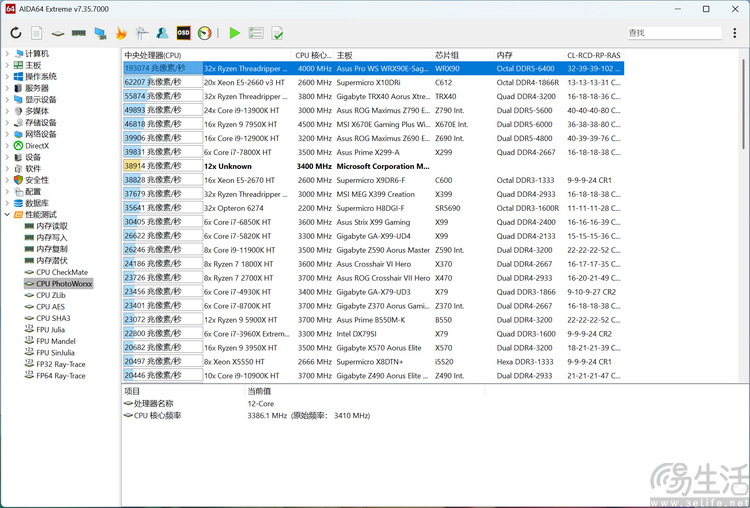
Task: Toggle the OSD panel icon
Action: click(x=183, y=33)
